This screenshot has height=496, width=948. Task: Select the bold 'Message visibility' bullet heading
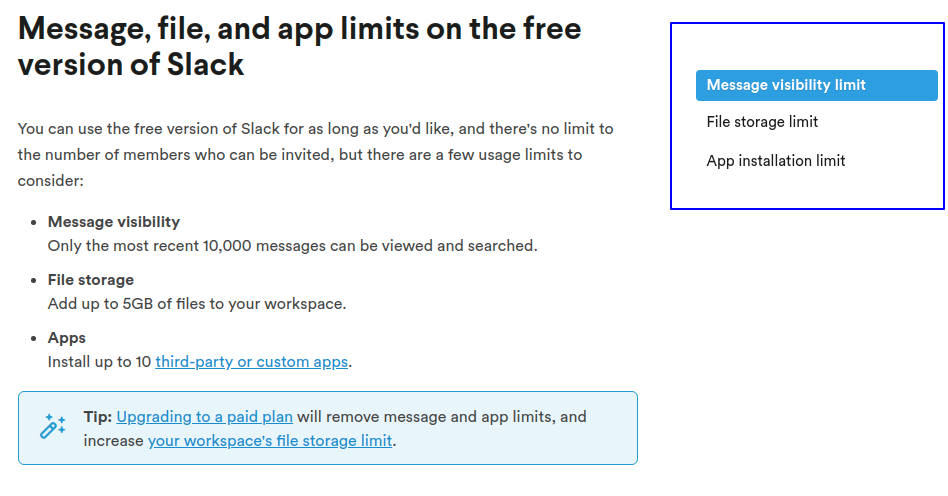coord(114,222)
